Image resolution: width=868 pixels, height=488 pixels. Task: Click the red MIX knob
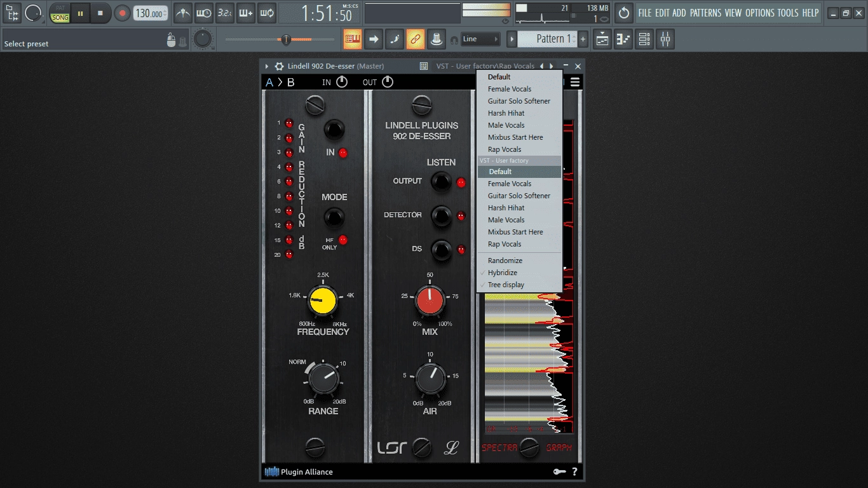(430, 301)
